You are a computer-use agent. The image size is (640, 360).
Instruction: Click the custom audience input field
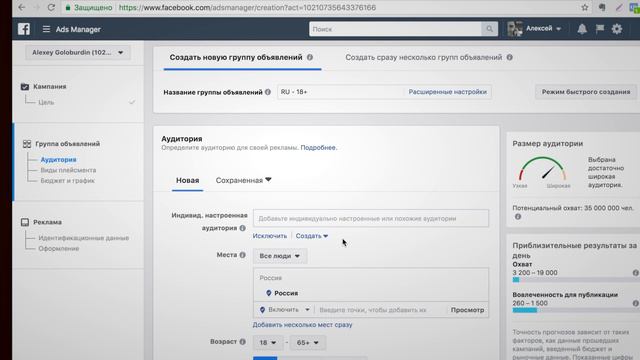[x=371, y=218]
